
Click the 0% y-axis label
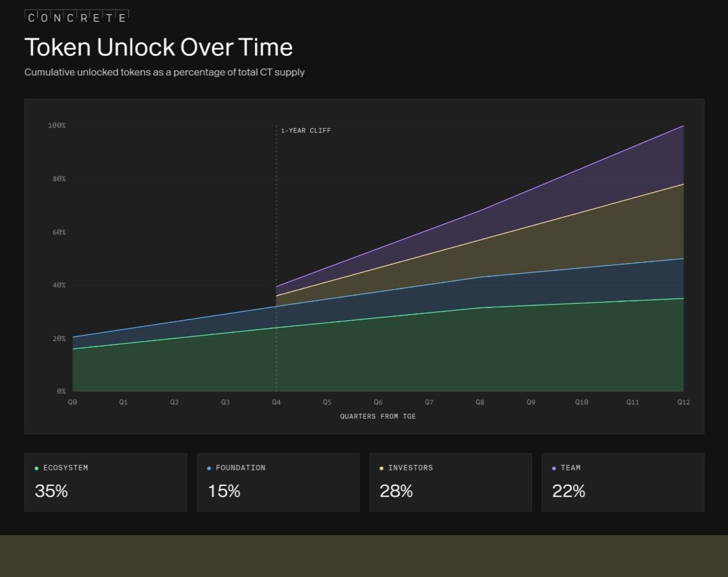point(61,392)
